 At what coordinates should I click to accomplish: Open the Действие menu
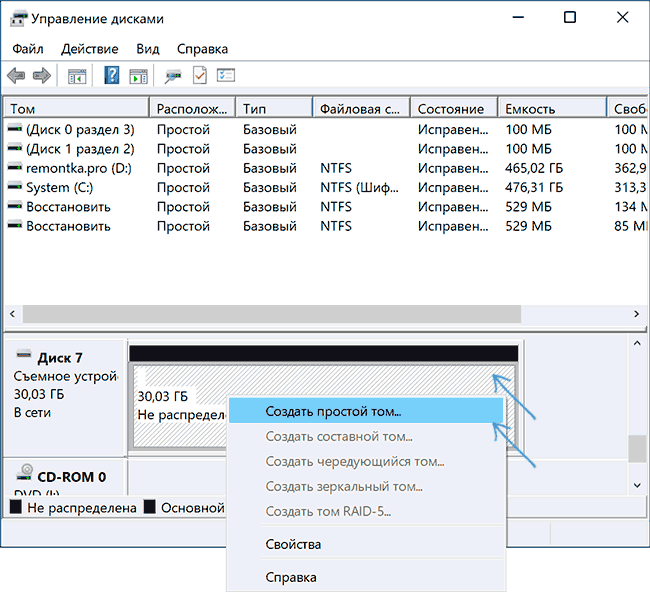[90, 49]
